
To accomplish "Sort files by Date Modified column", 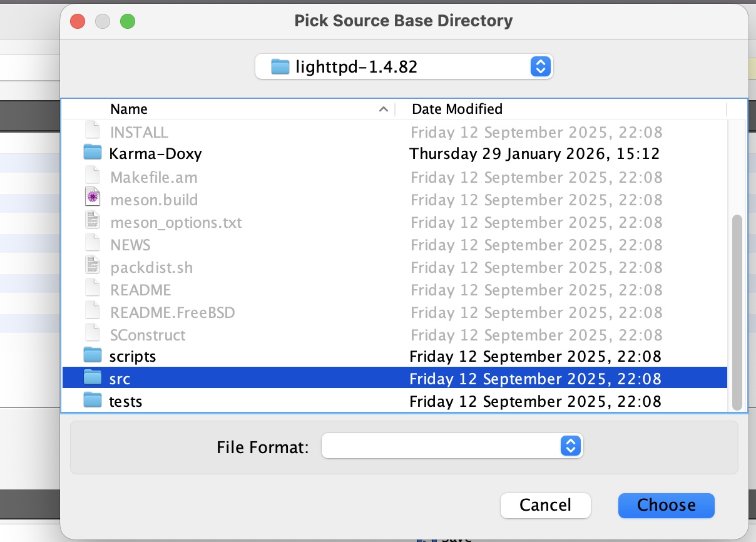I will click(x=457, y=110).
